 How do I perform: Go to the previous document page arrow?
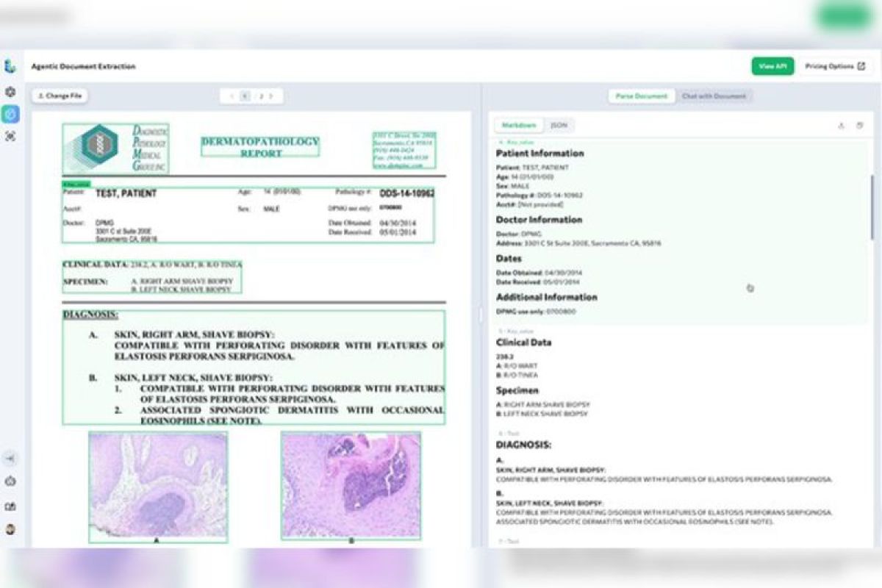[232, 96]
